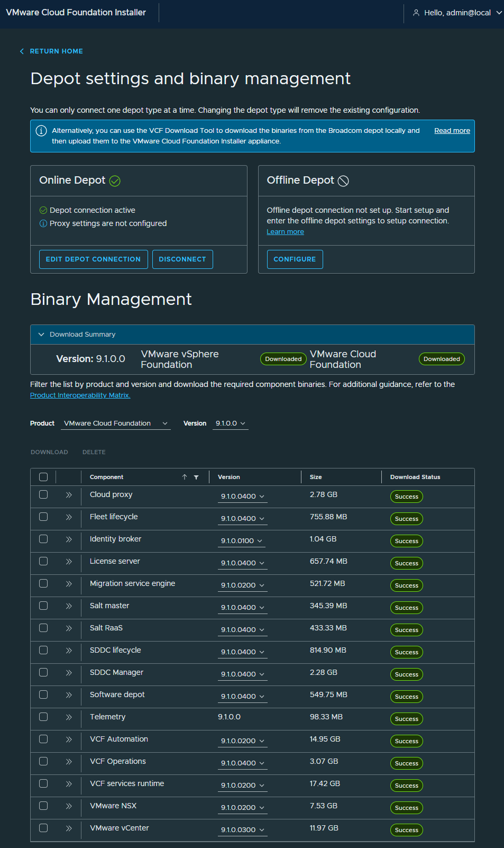Check the License server checkbox

coord(43,561)
